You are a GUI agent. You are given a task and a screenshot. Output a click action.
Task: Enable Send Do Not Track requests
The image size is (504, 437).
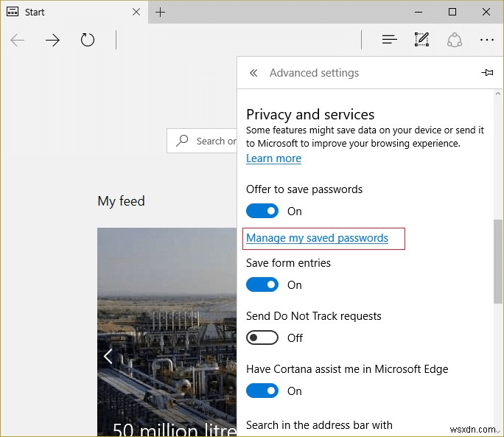tap(262, 338)
